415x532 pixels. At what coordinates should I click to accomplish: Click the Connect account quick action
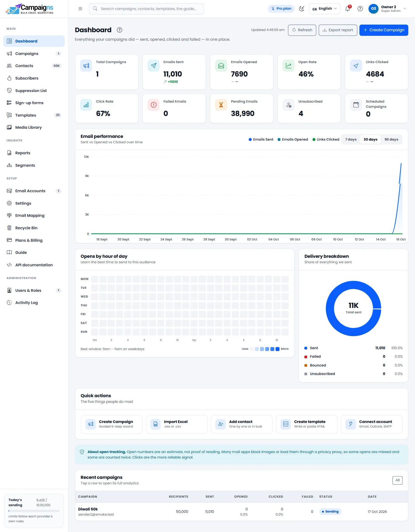pyautogui.click(x=372, y=424)
